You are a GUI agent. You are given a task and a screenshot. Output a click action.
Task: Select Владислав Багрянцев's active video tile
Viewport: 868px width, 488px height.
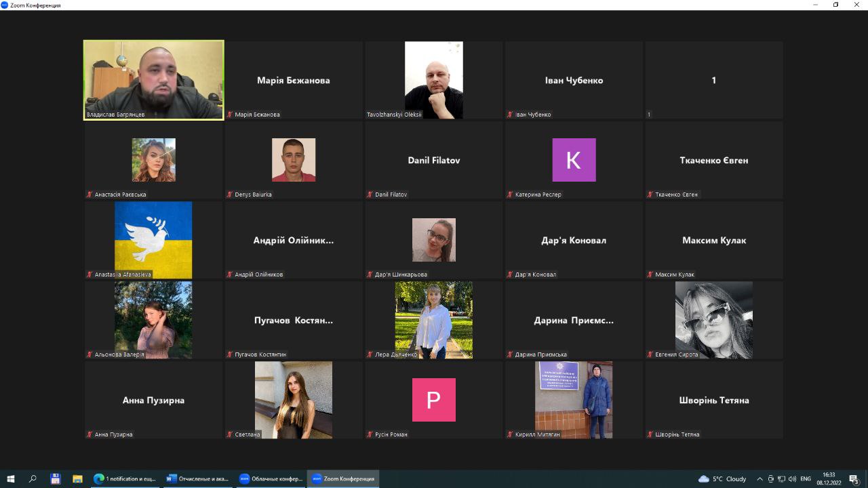click(x=154, y=80)
